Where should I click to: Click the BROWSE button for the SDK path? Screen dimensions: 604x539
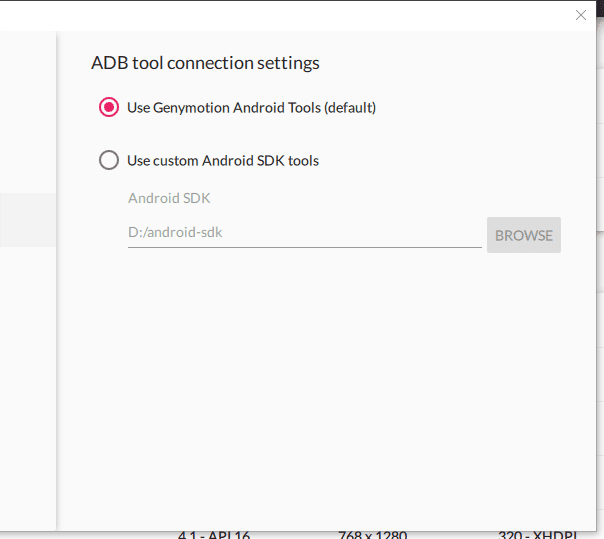tap(524, 235)
